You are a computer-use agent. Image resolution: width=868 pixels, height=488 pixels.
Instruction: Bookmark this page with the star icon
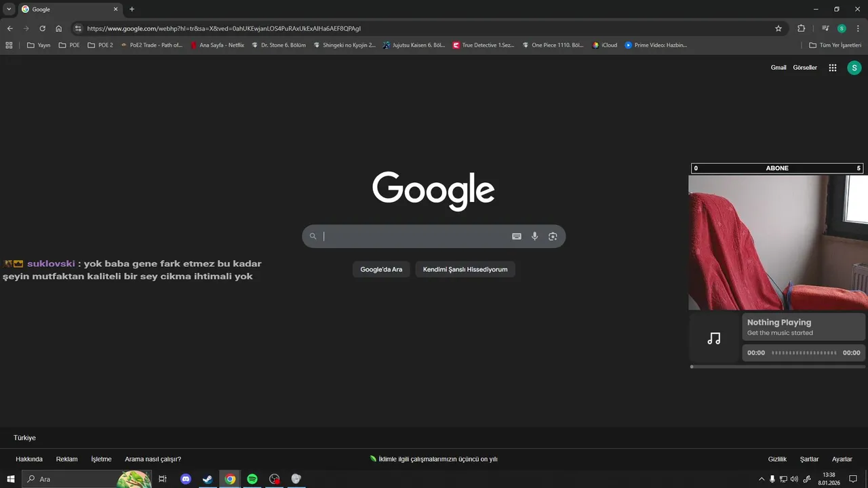tap(778, 28)
